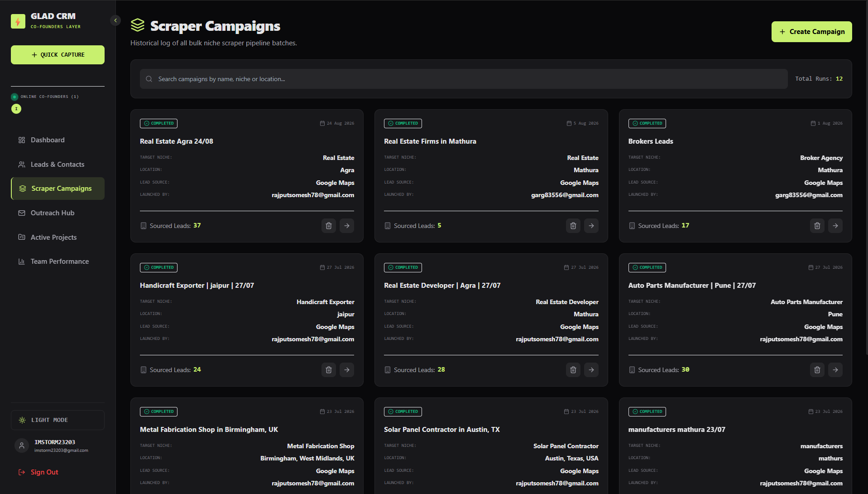The image size is (868, 494).
Task: Open Real Estate Developer Agra 27/07 arrow
Action: click(591, 370)
